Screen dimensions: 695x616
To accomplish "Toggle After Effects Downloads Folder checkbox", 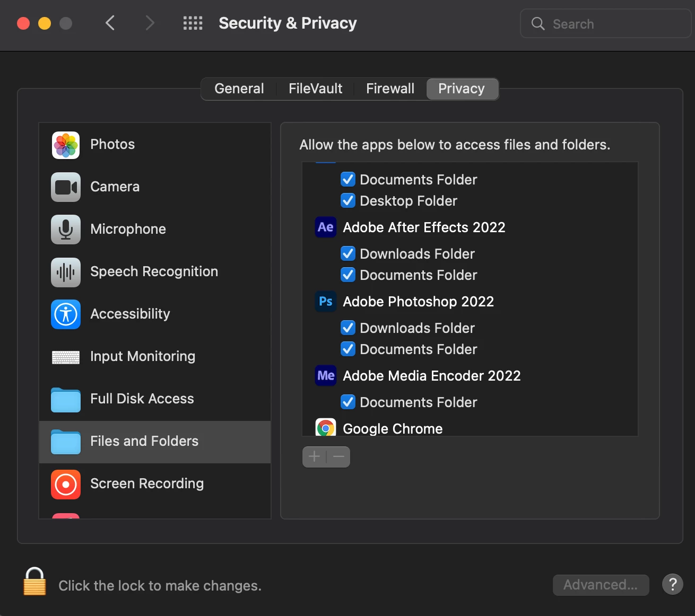I will tap(348, 253).
